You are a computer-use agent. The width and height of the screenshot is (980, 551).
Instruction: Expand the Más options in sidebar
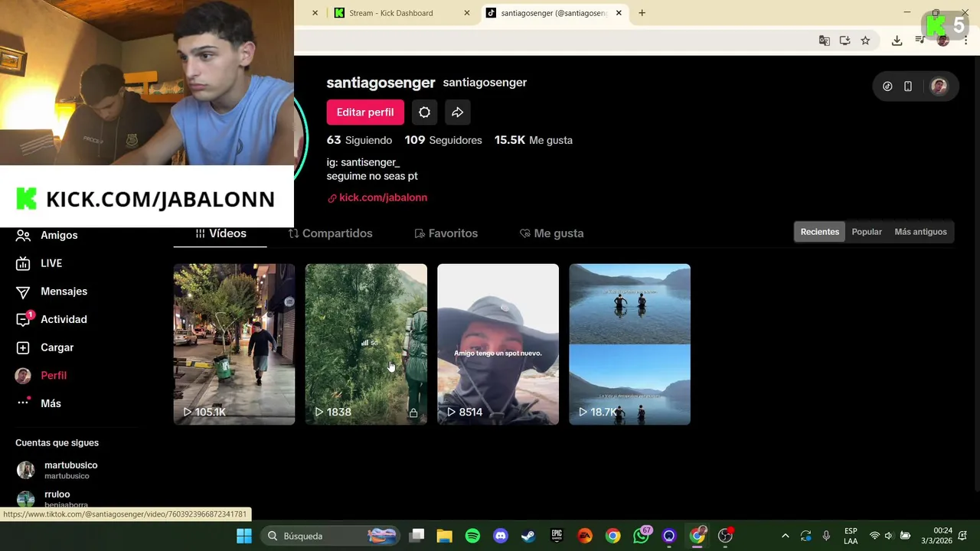(x=38, y=403)
